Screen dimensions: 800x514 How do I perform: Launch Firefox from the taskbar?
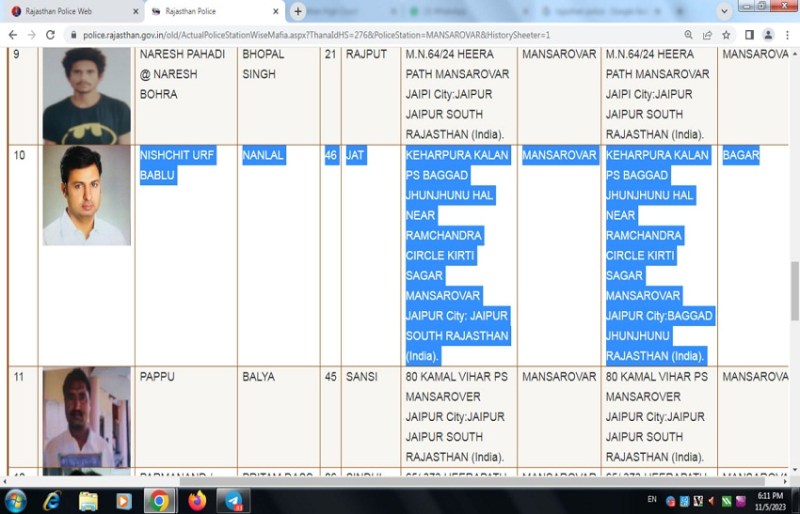tap(197, 500)
